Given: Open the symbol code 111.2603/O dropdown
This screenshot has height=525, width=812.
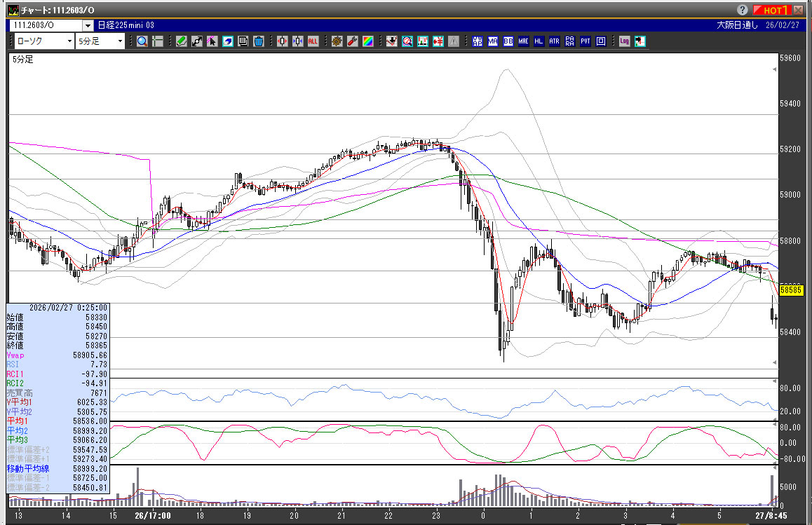Looking at the screenshot, I should [x=87, y=25].
